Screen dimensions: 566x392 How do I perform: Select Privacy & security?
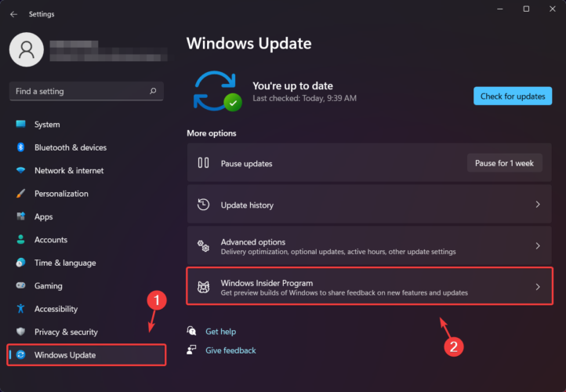point(87,332)
